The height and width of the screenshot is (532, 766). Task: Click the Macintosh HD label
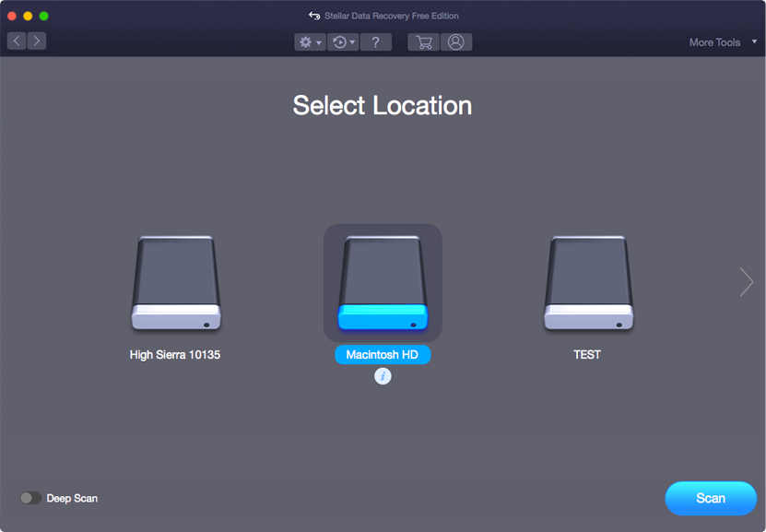coord(383,355)
